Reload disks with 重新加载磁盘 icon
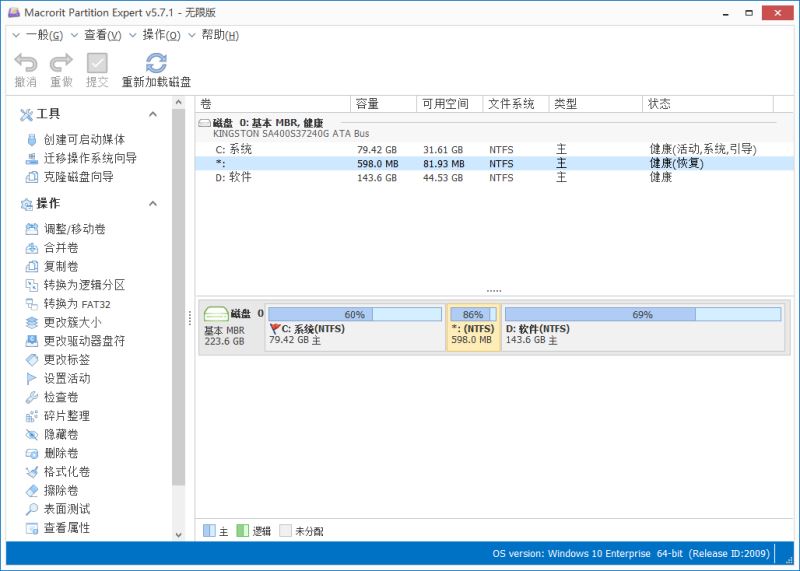Viewport: 800px width, 571px height. [156, 64]
